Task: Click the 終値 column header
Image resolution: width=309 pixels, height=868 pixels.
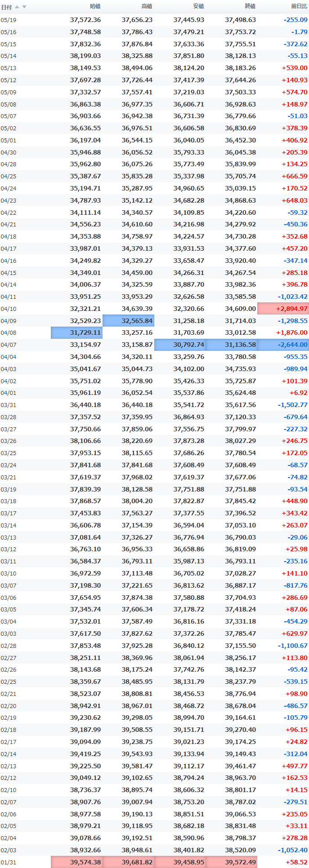Action: [251, 6]
